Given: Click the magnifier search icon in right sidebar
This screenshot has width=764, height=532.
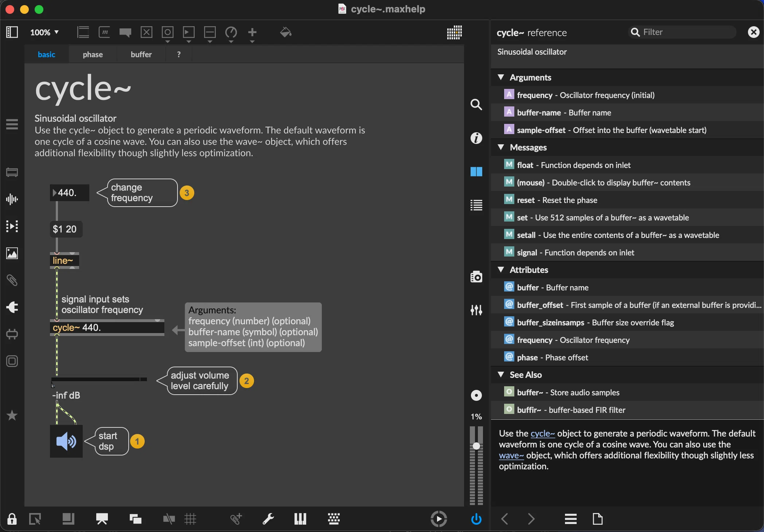Looking at the screenshot, I should [x=476, y=105].
